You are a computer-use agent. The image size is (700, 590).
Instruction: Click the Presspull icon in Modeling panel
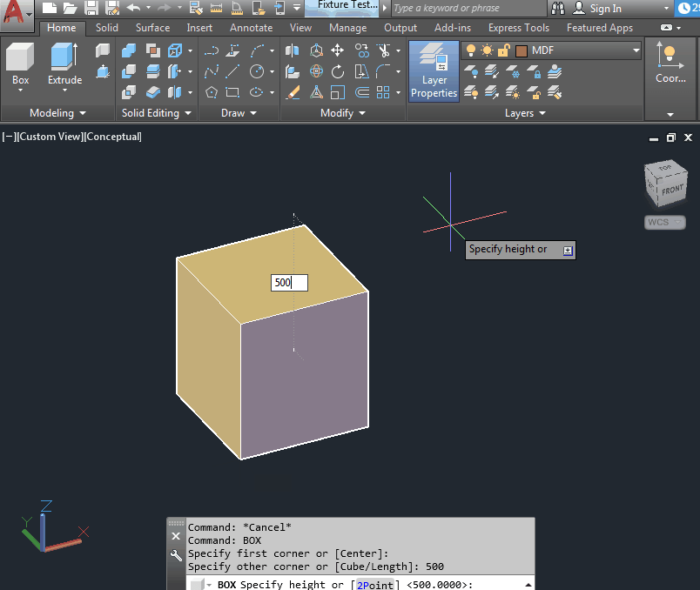click(103, 71)
